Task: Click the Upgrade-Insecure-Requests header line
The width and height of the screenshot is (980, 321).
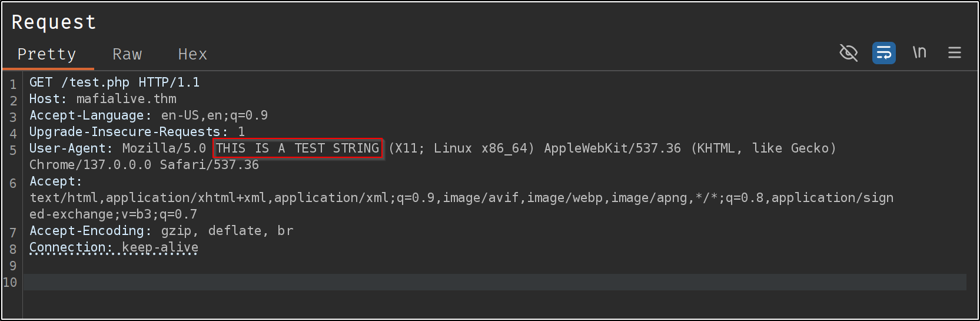Action: (137, 132)
